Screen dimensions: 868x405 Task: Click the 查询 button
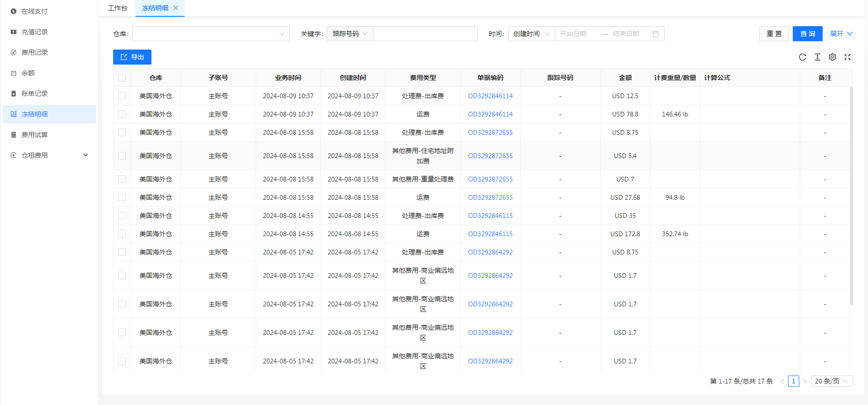point(807,34)
